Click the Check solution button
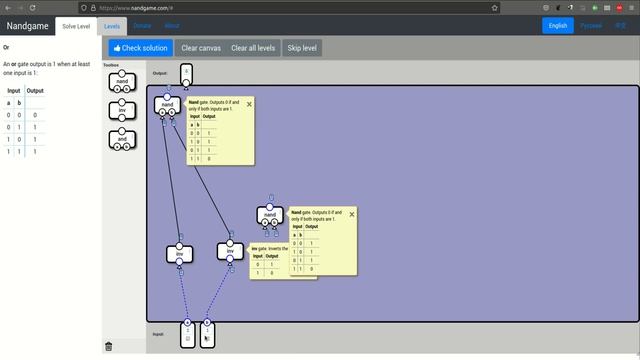 coord(140,48)
